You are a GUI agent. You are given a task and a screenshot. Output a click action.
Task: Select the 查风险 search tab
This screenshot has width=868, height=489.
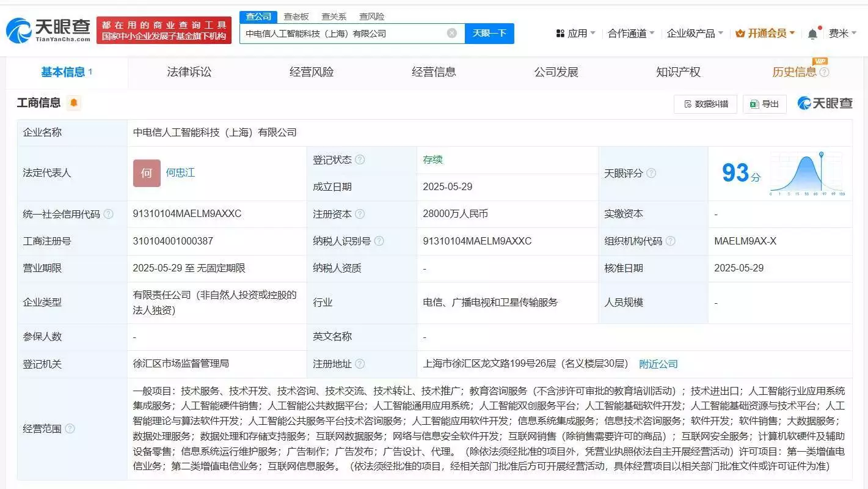click(372, 17)
